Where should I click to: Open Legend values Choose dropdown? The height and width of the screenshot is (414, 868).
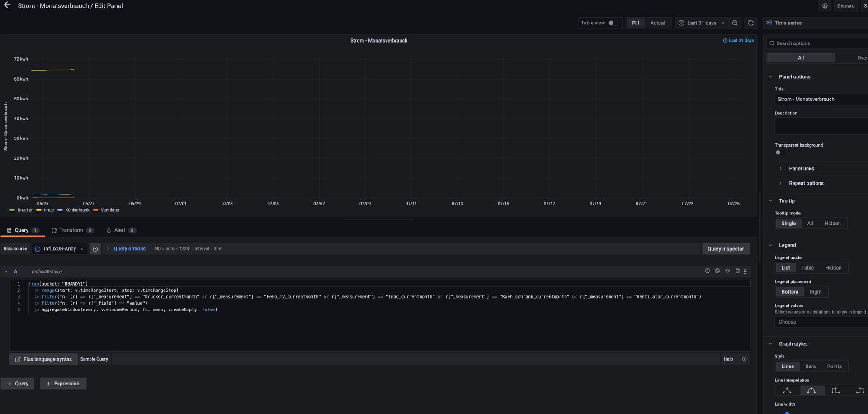(821, 322)
